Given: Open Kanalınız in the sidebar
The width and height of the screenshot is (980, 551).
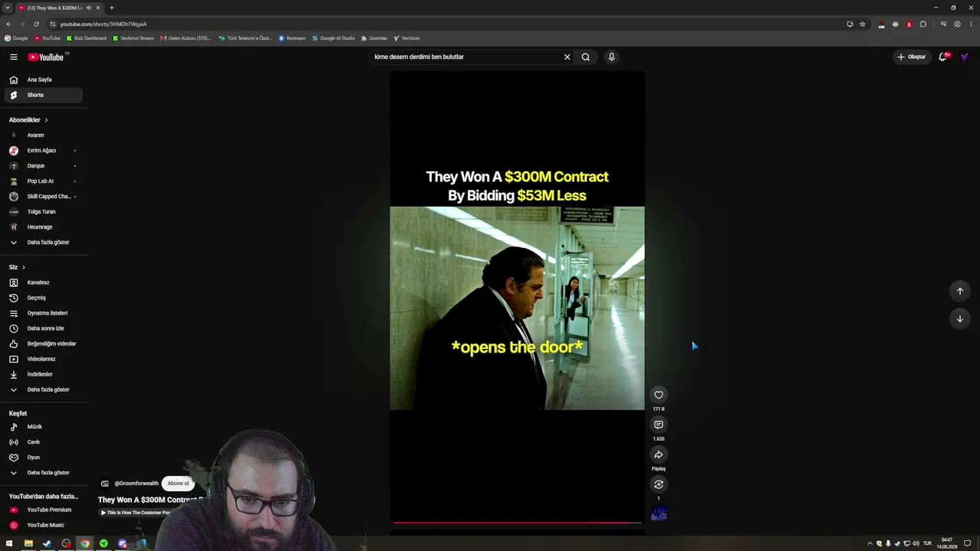Looking at the screenshot, I should 44,282.
